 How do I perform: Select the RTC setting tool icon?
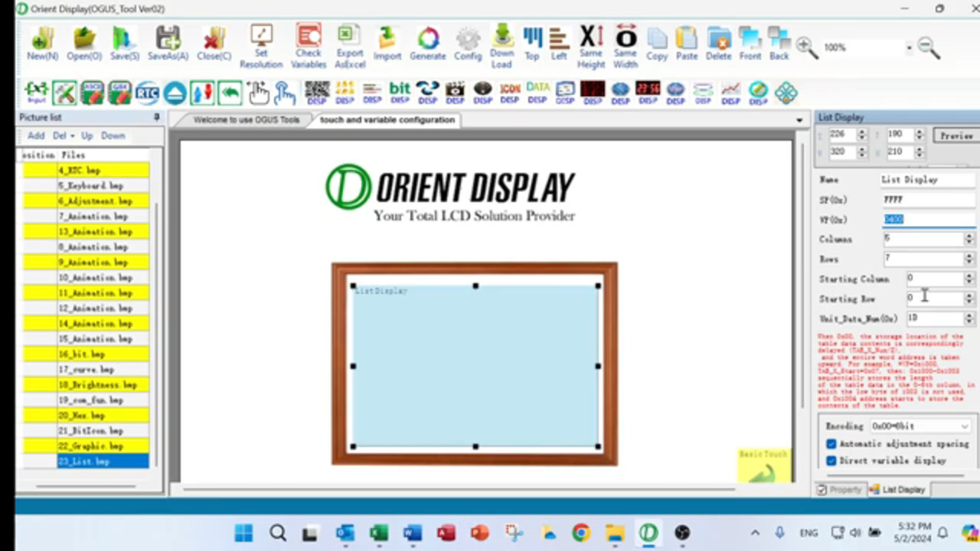point(147,93)
